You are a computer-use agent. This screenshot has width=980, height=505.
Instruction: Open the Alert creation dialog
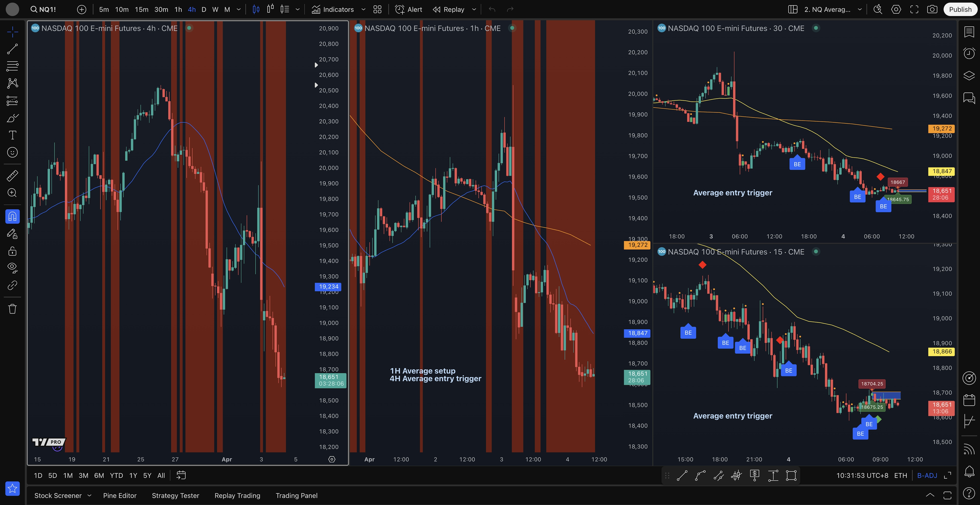coord(409,9)
